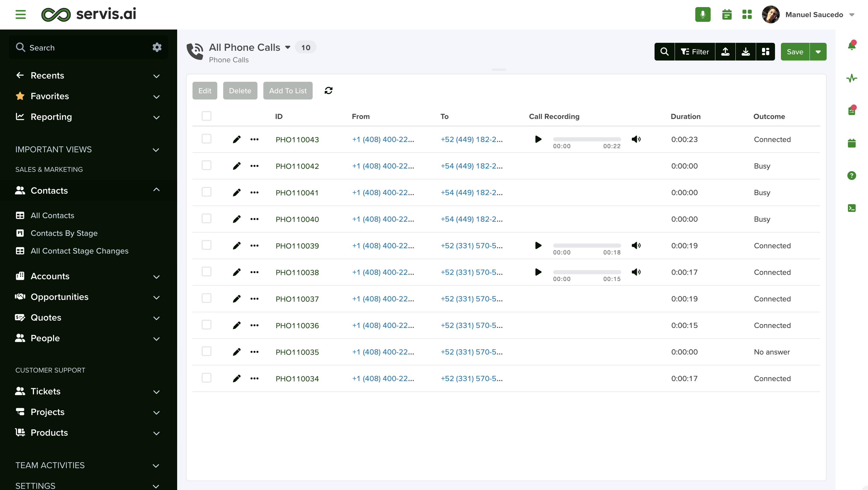Click the user profile avatar
The height and width of the screenshot is (490, 868).
coord(770,14)
